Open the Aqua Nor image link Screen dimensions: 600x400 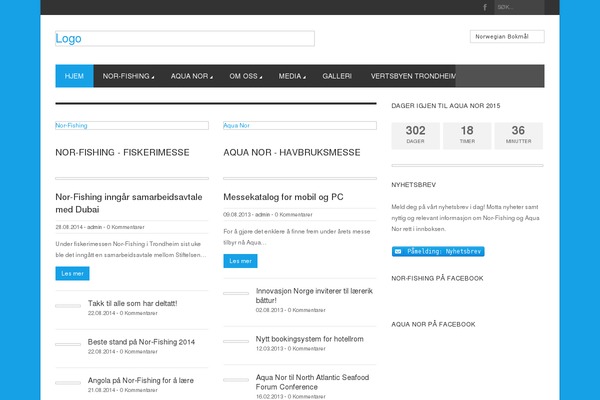pos(300,126)
